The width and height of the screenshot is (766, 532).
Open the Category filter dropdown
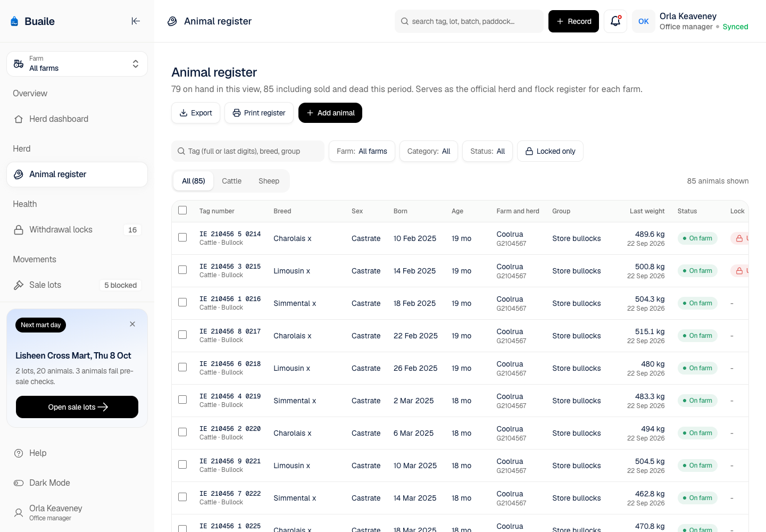(x=429, y=151)
